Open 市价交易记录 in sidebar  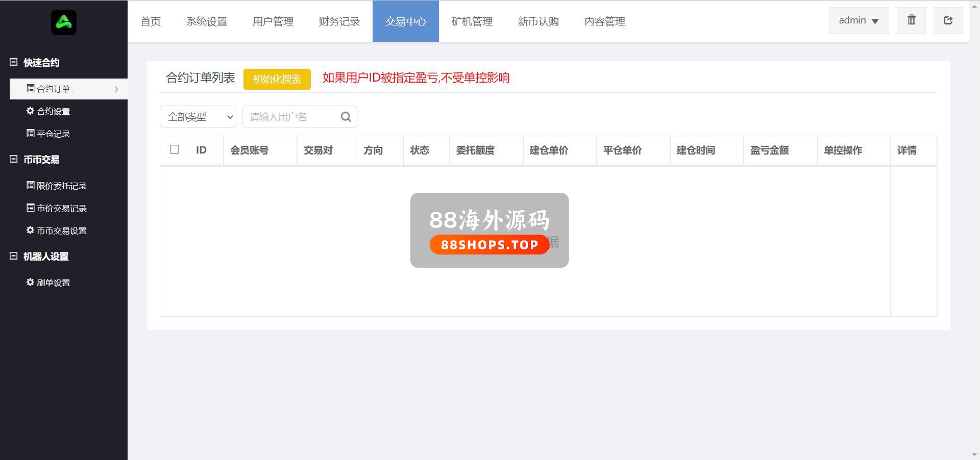[57, 208]
